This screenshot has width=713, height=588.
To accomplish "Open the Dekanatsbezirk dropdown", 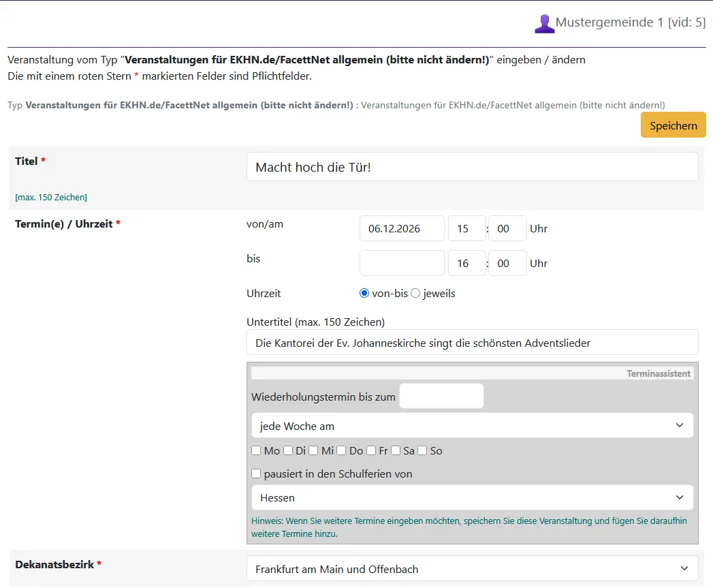I will (x=472, y=569).
